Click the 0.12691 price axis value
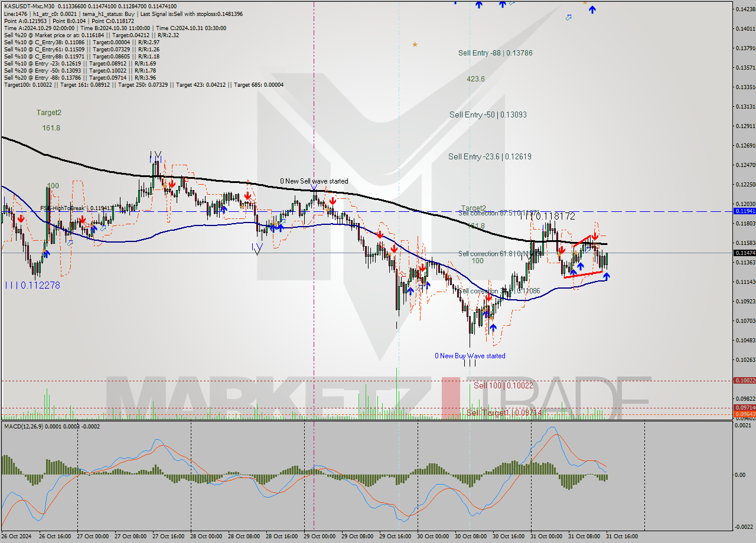The width and height of the screenshot is (756, 543). pos(745,145)
